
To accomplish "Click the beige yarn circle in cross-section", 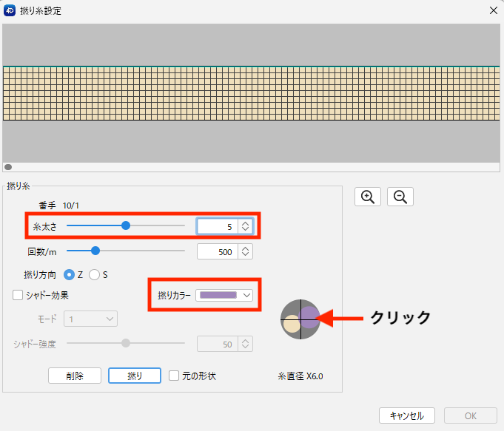I will pos(292,324).
